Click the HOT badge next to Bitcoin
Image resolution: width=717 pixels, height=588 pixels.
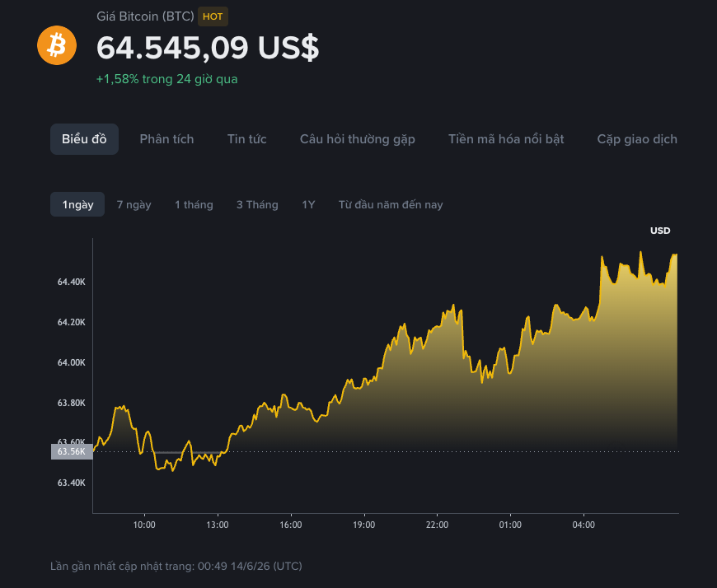tap(213, 17)
